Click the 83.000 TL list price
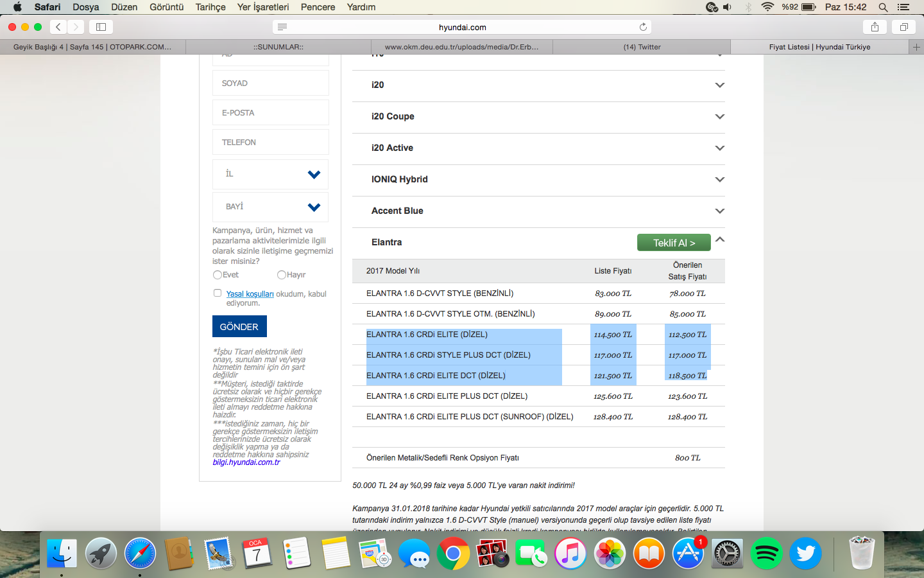The image size is (924, 578). (613, 293)
